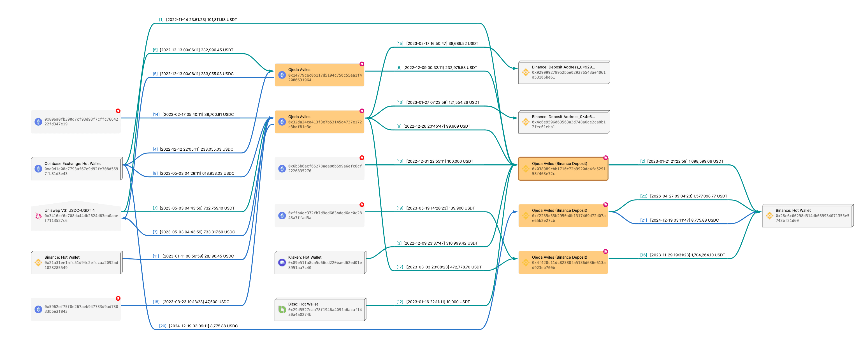Click transfer label [17] 472,778.70 USDT
Image resolution: width=868 pixels, height=354 pixels.
point(439,267)
